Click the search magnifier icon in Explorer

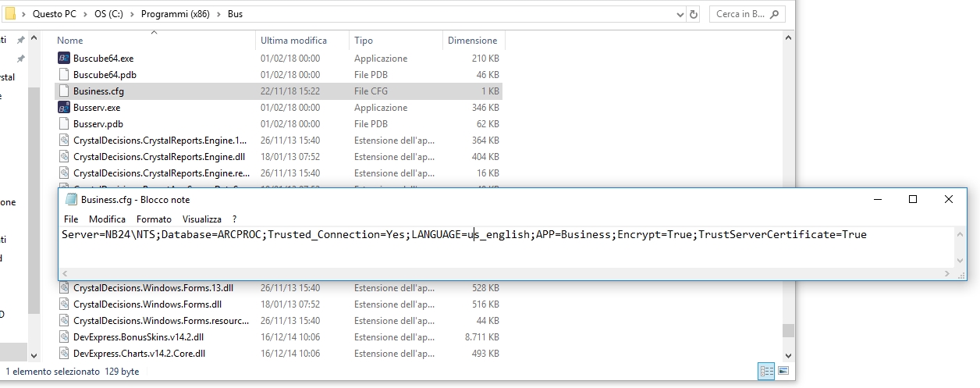(x=776, y=14)
